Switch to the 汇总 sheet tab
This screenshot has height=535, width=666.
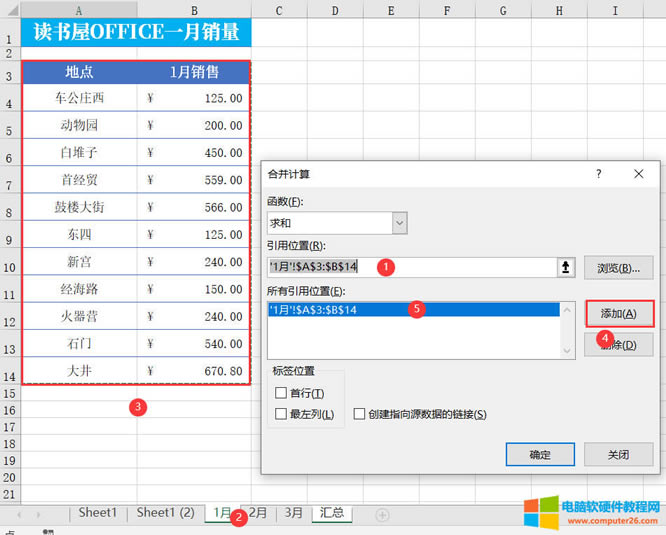click(x=331, y=512)
